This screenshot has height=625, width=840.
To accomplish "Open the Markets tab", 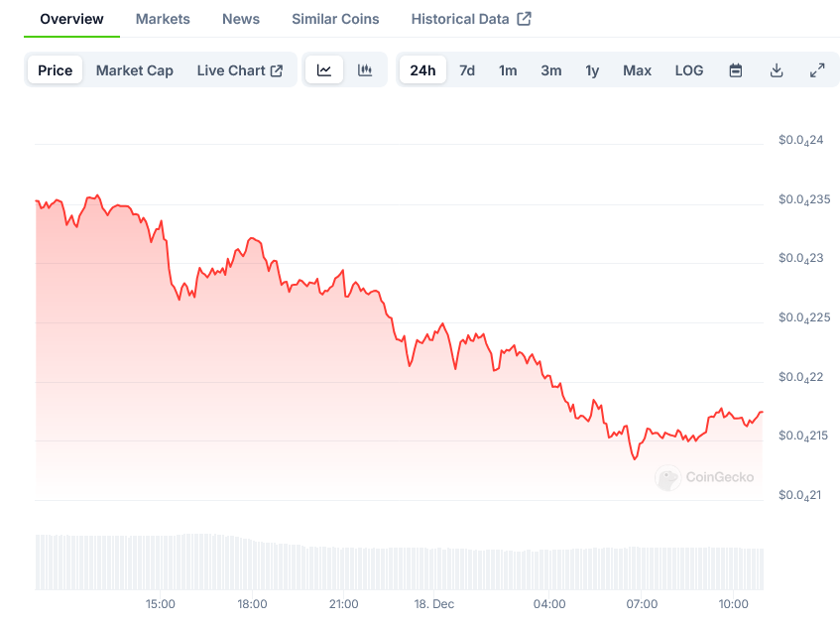I will point(163,19).
